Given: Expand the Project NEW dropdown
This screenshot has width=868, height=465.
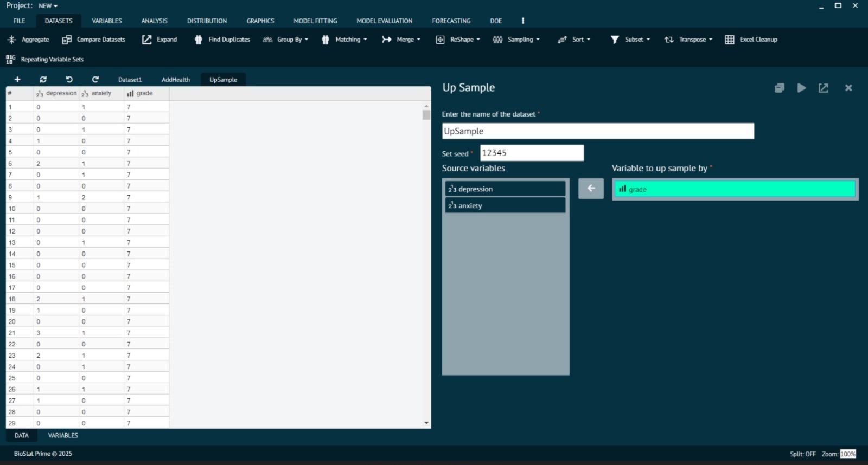Looking at the screenshot, I should pyautogui.click(x=48, y=6).
